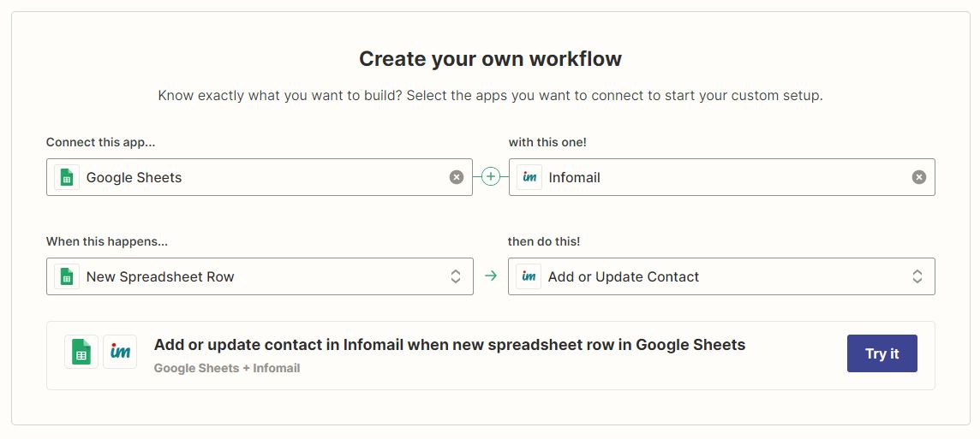Expand the Add or Update Contact action chevron
The width and height of the screenshot is (980, 439).
[917, 276]
